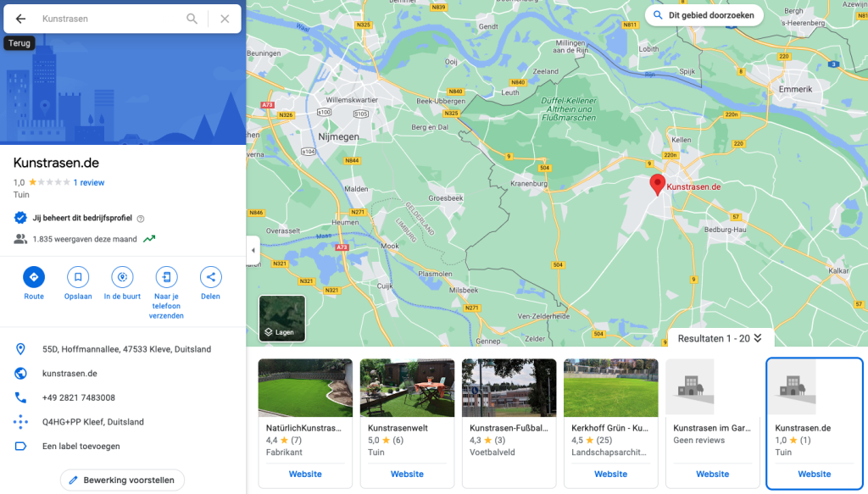The width and height of the screenshot is (868, 494).
Task: Open NatürlichKunstras... result photo
Action: point(305,388)
